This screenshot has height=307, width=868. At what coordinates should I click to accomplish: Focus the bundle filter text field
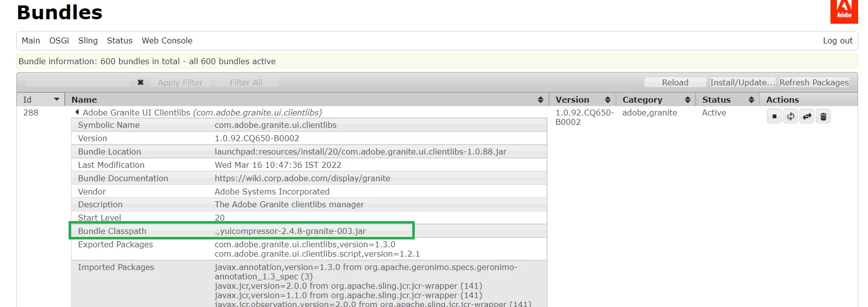coord(78,82)
